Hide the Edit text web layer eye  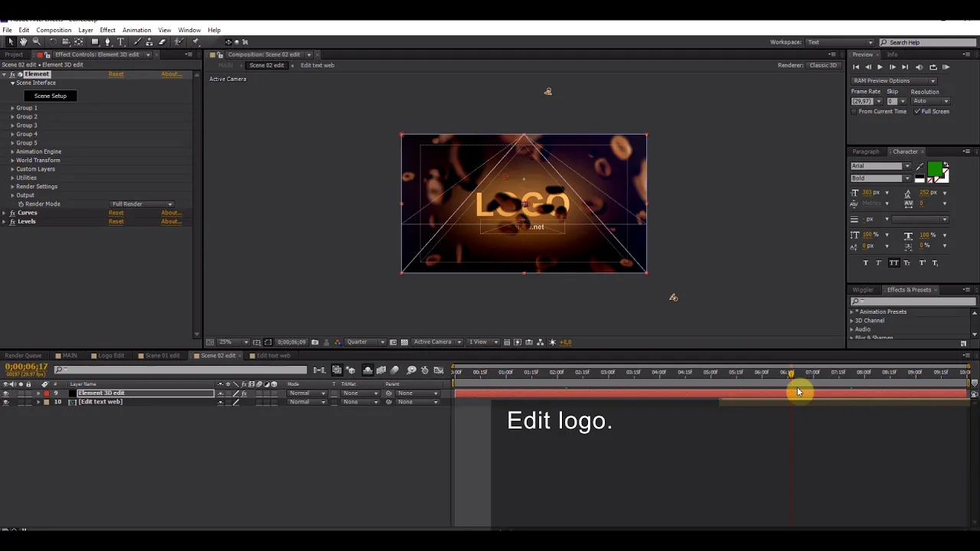coord(6,402)
